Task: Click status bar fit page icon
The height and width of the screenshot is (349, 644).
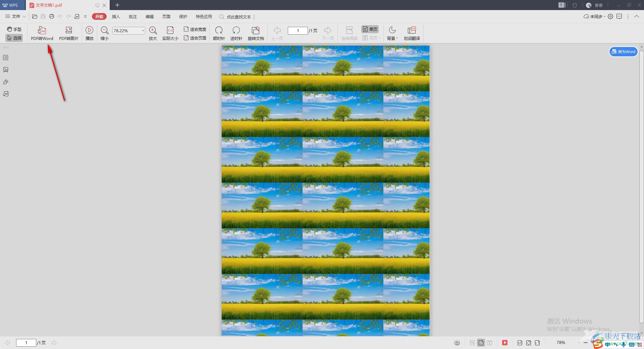Action: point(529,343)
